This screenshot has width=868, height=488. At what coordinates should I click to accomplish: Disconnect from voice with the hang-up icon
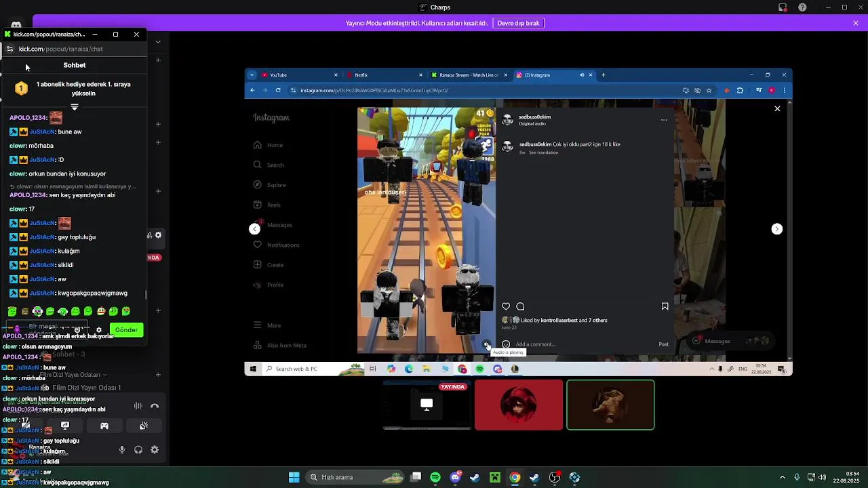coord(155,406)
